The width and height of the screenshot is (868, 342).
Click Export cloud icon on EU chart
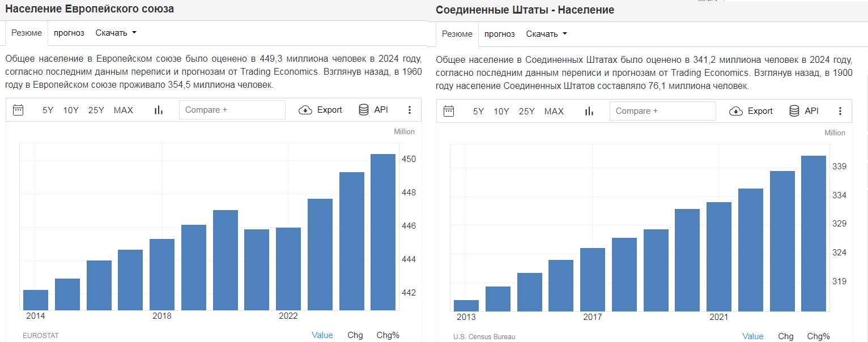click(305, 110)
